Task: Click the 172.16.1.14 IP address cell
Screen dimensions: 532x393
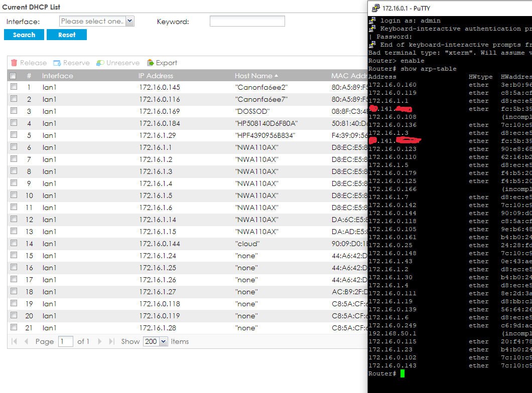Action: click(158, 220)
